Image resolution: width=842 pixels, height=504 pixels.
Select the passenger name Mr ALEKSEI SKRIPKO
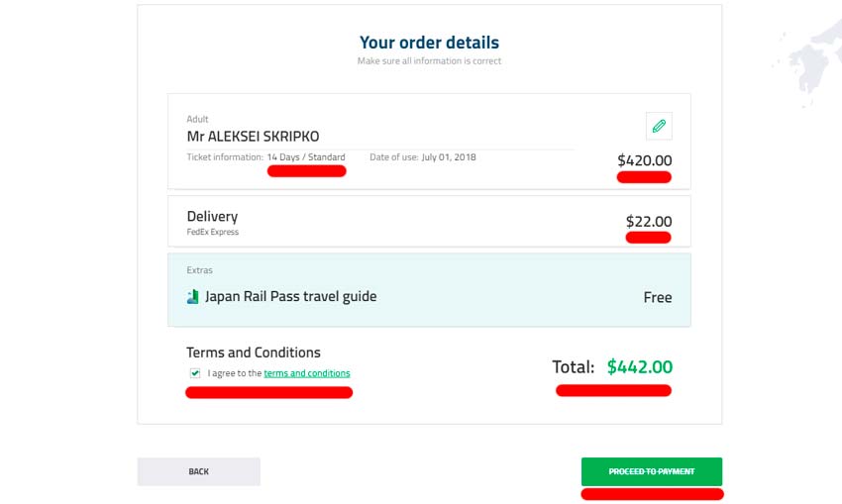click(253, 137)
